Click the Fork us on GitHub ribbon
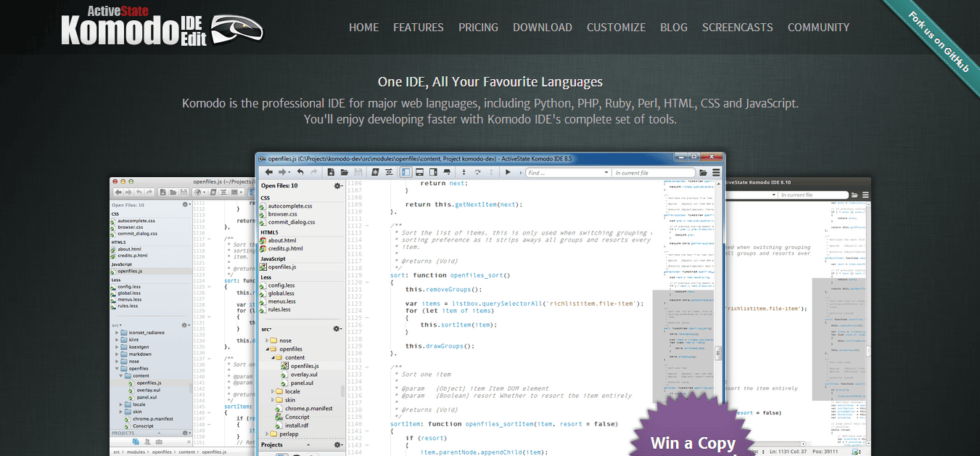Screen dimensions: 980x456 pos(939,41)
